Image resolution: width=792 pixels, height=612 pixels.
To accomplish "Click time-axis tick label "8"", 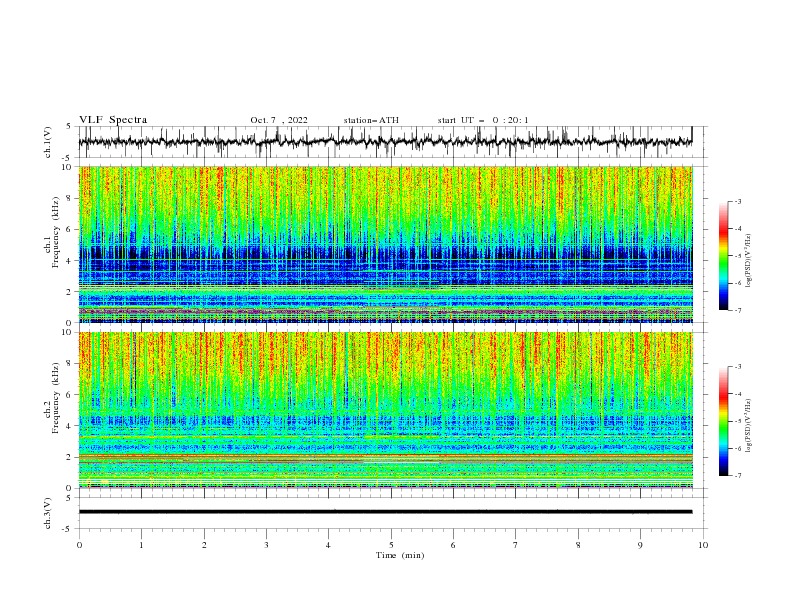I will (578, 545).
